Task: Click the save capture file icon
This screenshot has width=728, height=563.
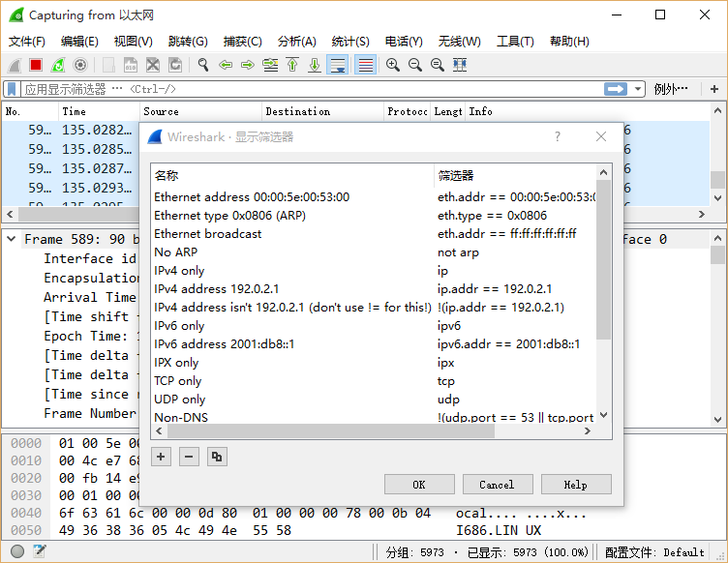Action: [131, 65]
